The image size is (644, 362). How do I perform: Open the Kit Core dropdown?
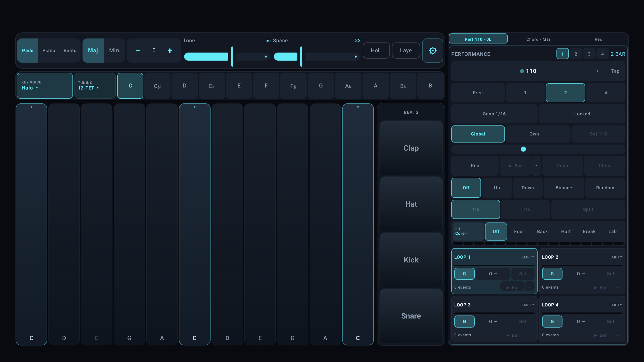(x=468, y=232)
